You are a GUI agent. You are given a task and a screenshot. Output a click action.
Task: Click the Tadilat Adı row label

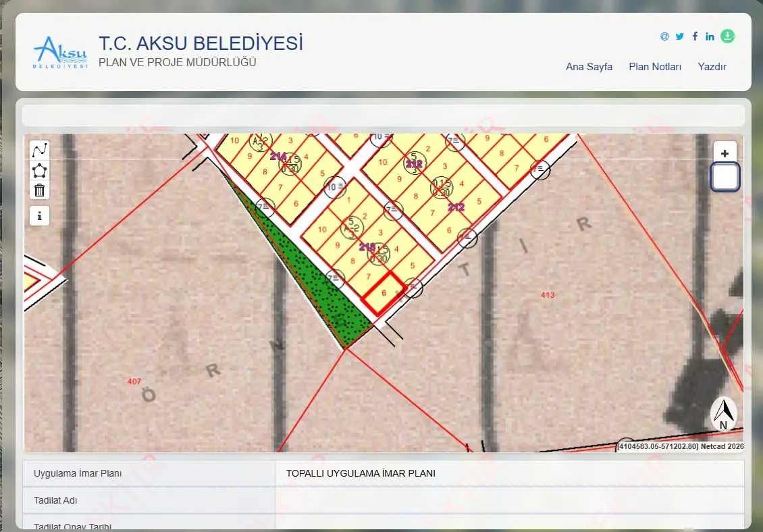click(55, 500)
